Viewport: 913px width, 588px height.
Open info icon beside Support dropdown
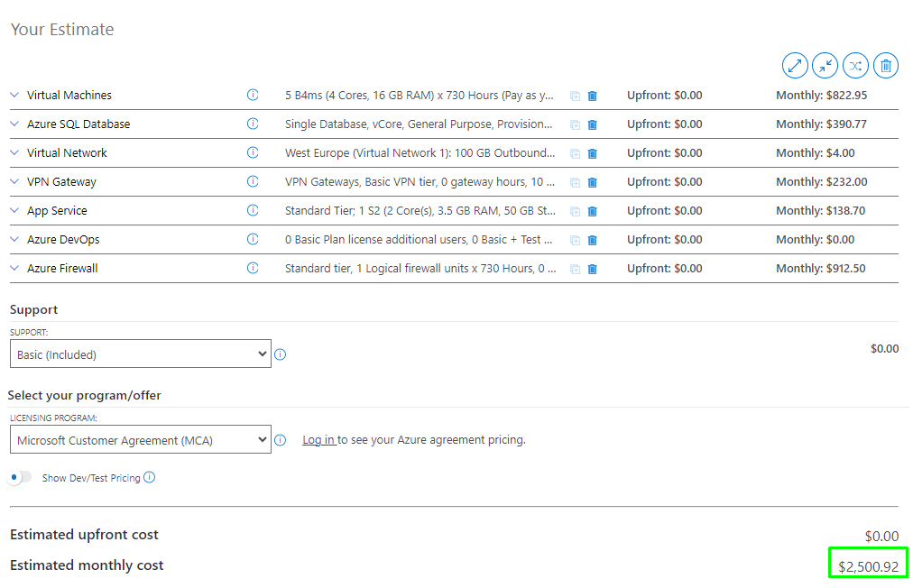pyautogui.click(x=280, y=354)
